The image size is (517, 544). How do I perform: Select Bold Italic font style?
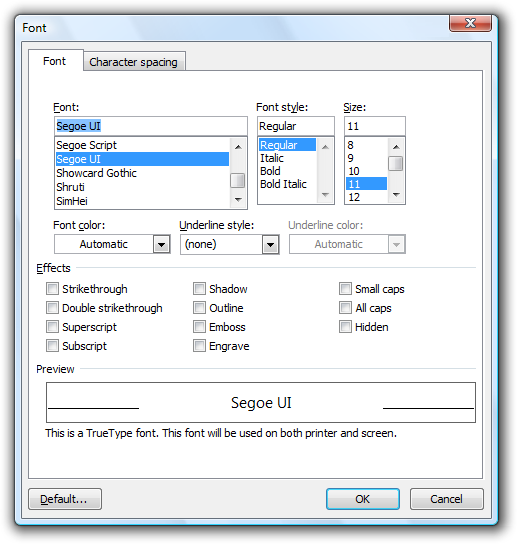pos(283,184)
